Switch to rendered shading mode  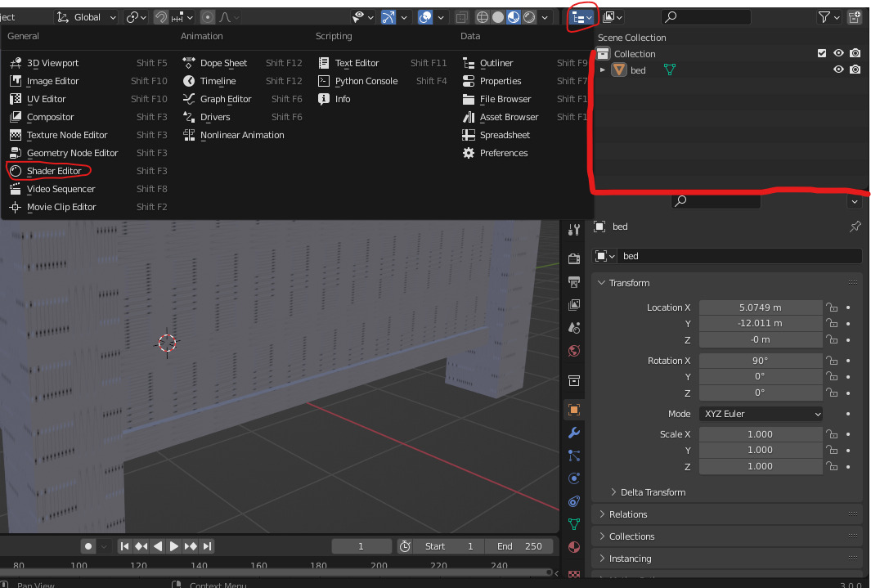pos(529,17)
